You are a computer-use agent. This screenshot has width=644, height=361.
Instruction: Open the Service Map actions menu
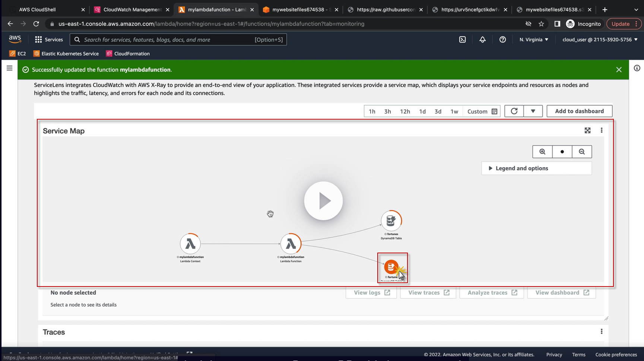pyautogui.click(x=602, y=130)
